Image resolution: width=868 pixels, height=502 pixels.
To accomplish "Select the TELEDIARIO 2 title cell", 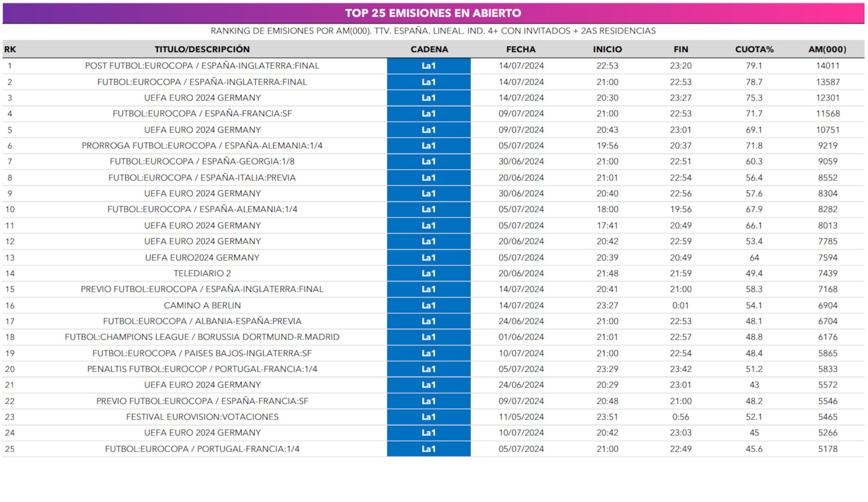I will pyautogui.click(x=202, y=273).
